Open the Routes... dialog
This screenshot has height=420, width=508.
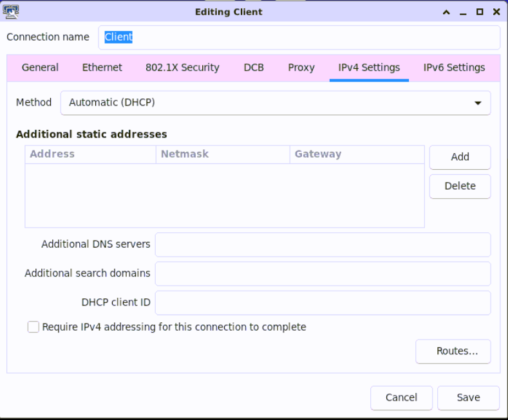click(x=457, y=351)
